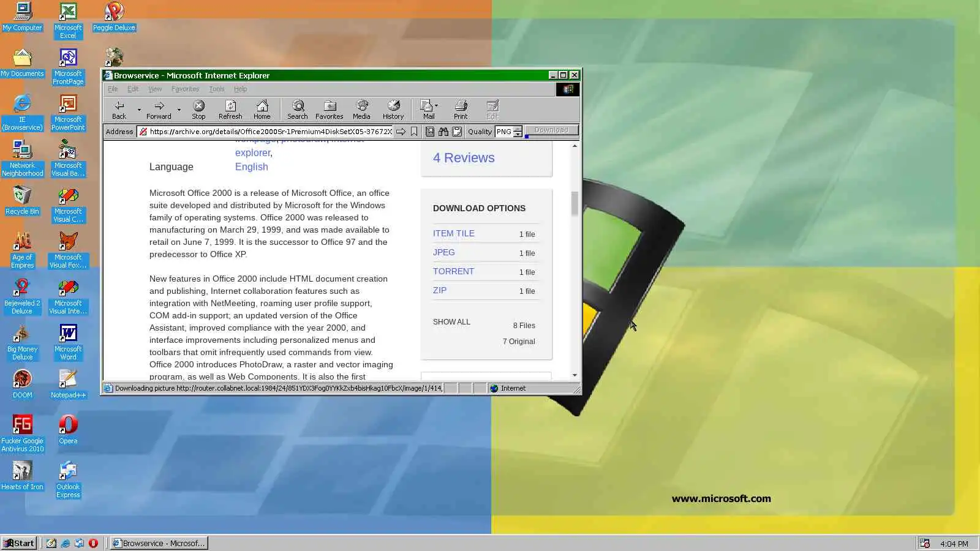Screen dimensions: 980x551
Task: Select the Microsoft Word desktop icon
Action: tap(68, 342)
